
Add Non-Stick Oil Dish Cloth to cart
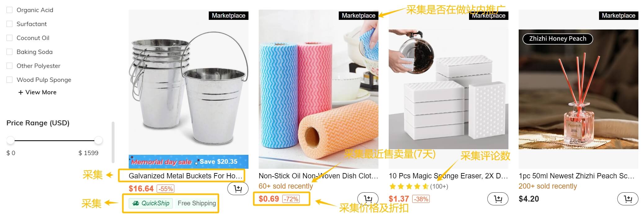point(368,199)
